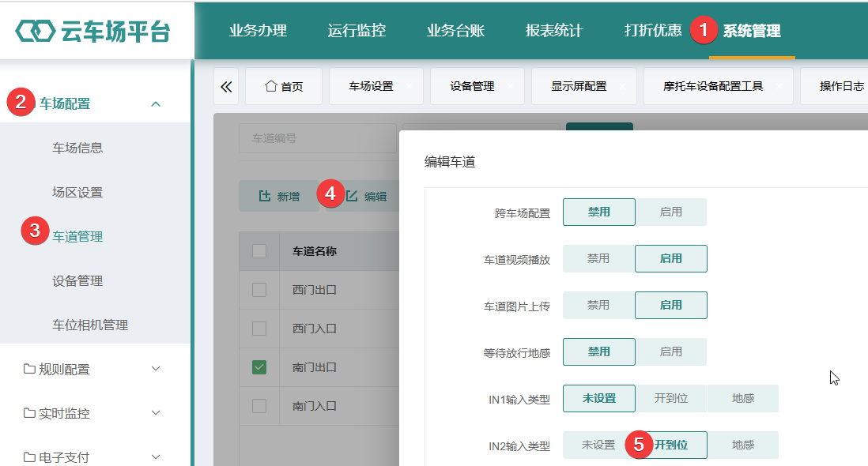Open 设备管理 in the sidebar
Screen dimensions: 868x466
coord(77,281)
